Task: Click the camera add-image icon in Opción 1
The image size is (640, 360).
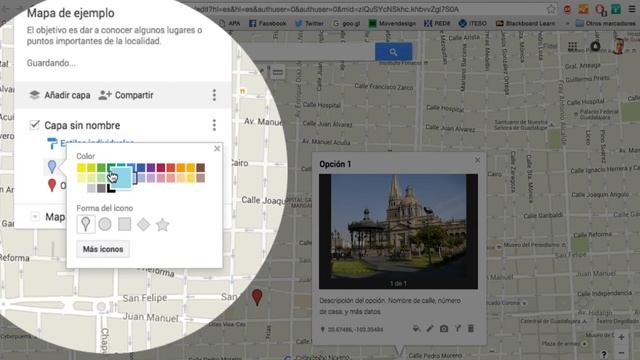Action: pos(444,329)
